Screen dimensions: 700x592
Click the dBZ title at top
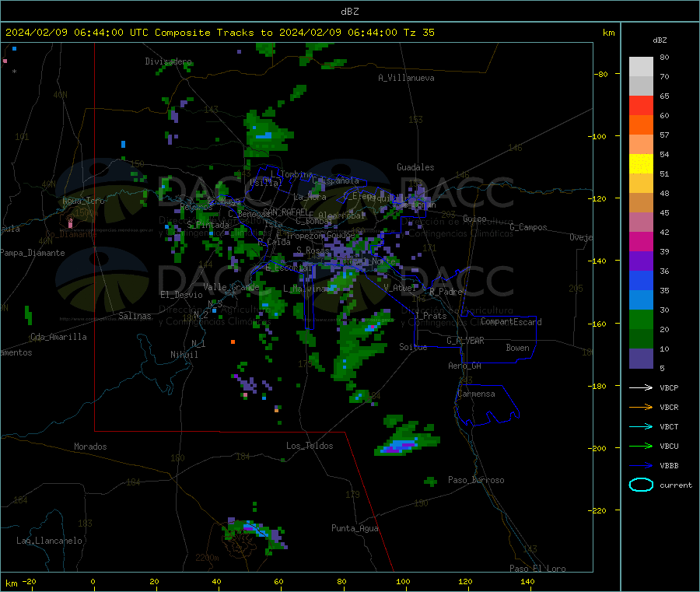349,12
